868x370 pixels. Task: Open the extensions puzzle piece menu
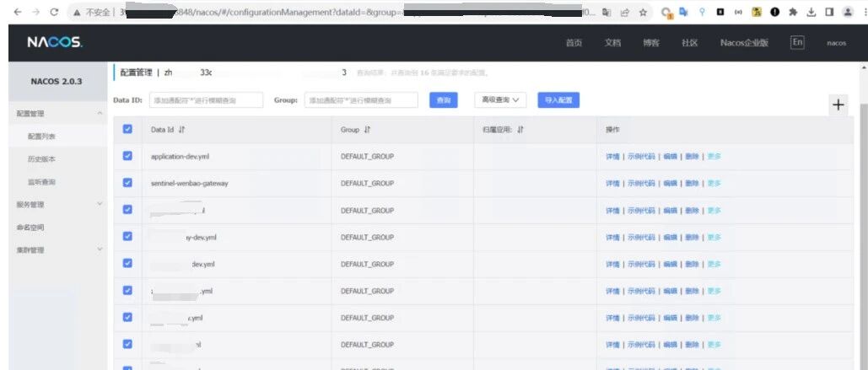(x=793, y=12)
